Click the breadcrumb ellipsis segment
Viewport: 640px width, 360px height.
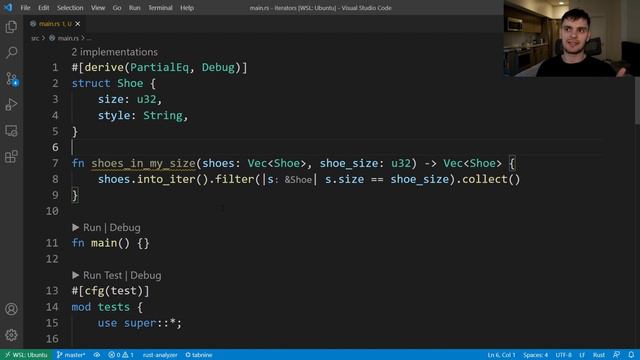(x=89, y=38)
